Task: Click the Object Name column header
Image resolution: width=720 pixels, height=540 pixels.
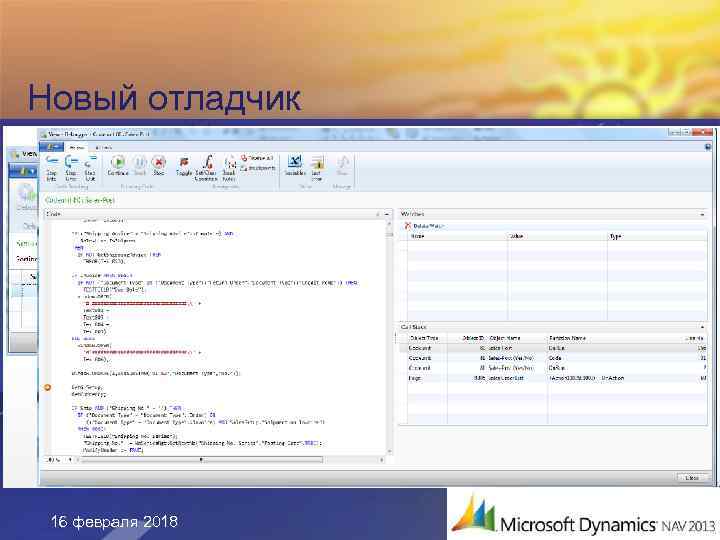Action: [x=517, y=338]
